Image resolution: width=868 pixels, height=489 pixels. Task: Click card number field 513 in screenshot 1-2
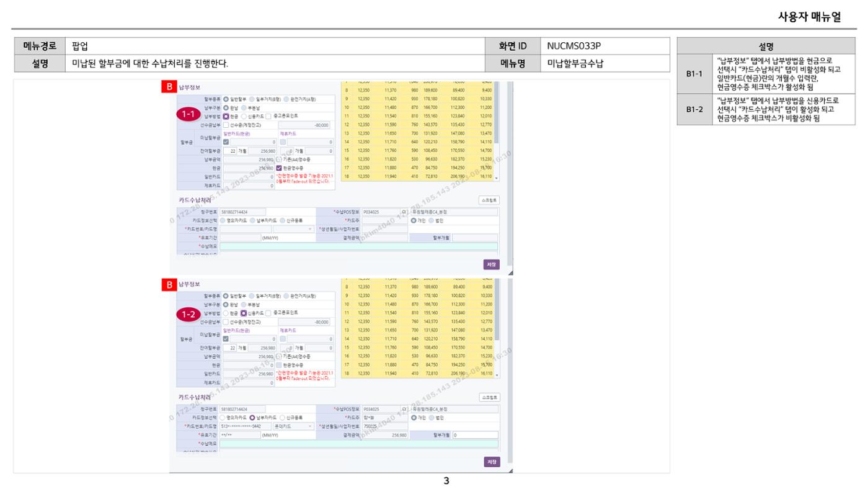click(x=246, y=427)
